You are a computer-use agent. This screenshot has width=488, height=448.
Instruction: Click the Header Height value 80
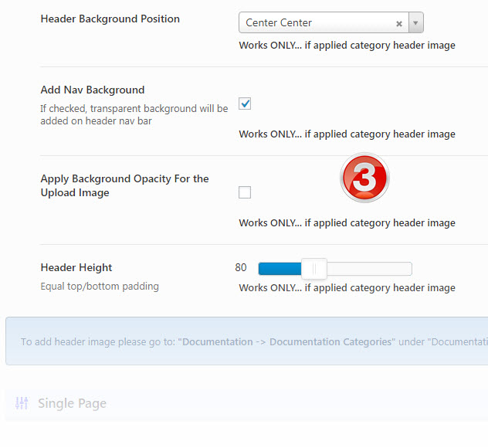tap(241, 268)
